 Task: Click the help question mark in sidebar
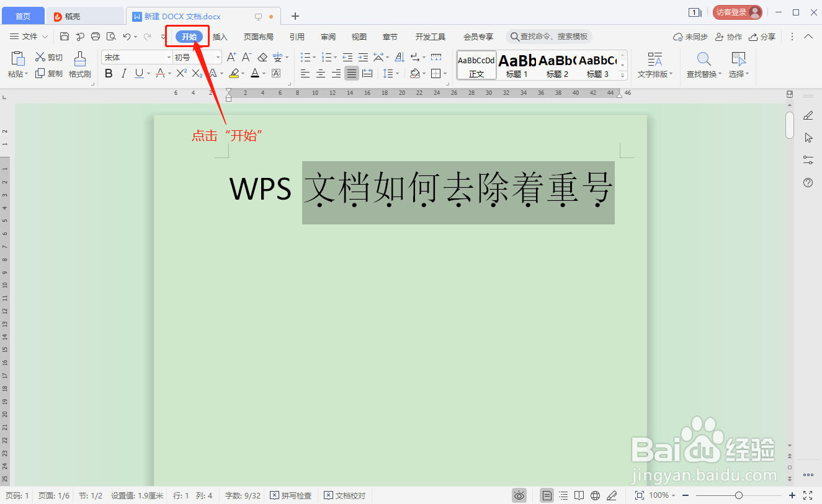(x=808, y=182)
